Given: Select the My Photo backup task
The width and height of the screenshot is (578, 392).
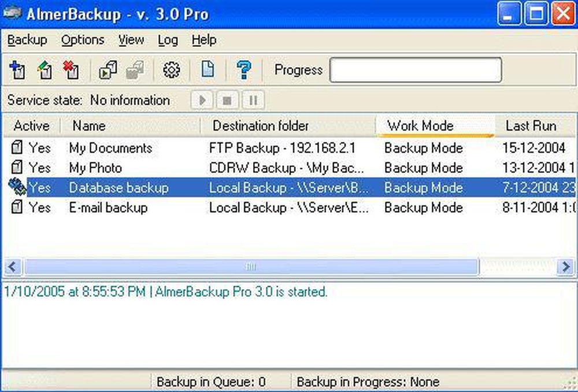Looking at the screenshot, I should tap(96, 168).
